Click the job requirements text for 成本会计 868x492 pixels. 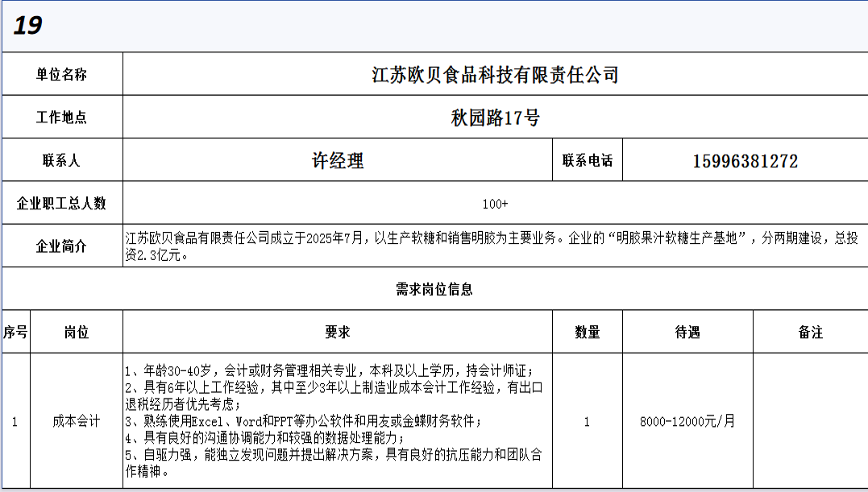click(337, 421)
